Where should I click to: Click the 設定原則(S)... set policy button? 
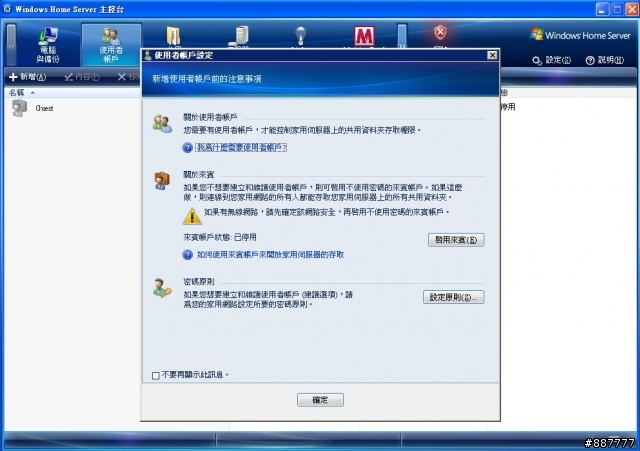click(453, 297)
